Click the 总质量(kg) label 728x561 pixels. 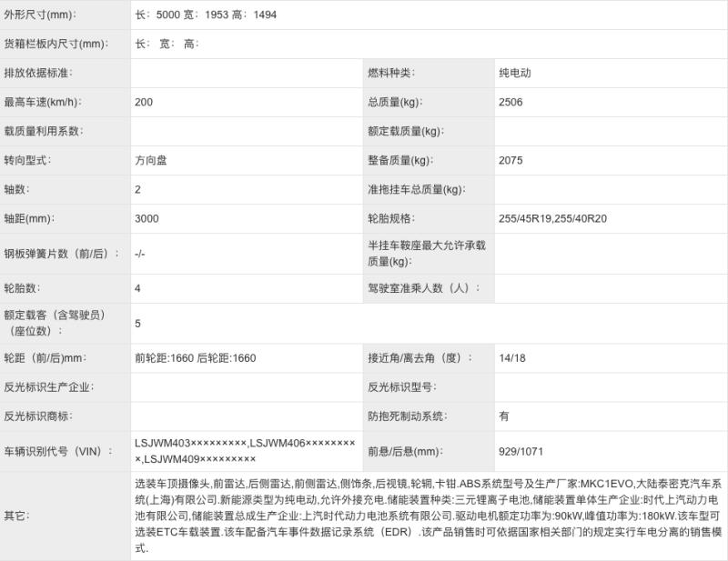395,102
